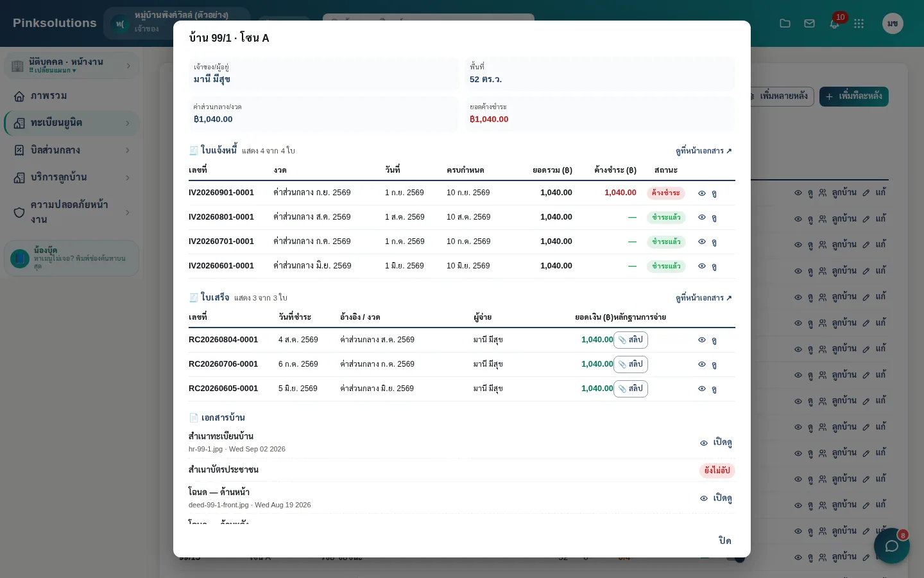Expand the บิลส่วนกลาง sidebar chevron
This screenshot has width=924, height=578.
[128, 150]
